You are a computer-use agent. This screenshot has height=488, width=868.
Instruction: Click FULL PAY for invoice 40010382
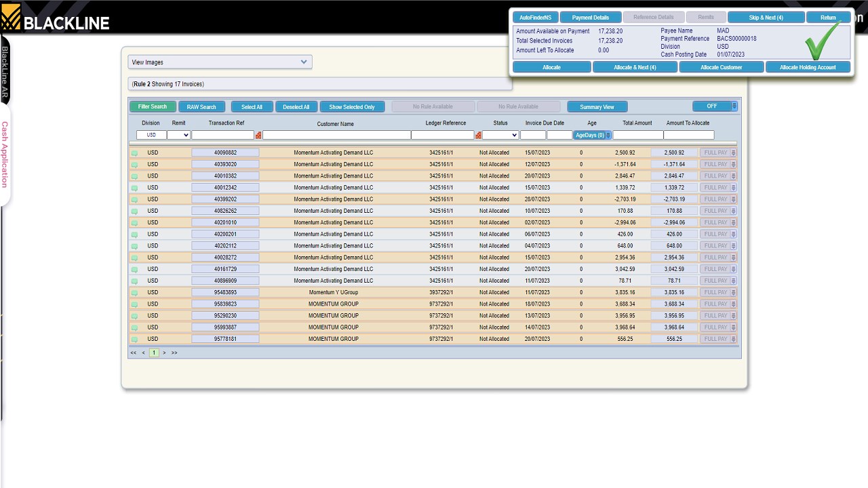(x=715, y=176)
